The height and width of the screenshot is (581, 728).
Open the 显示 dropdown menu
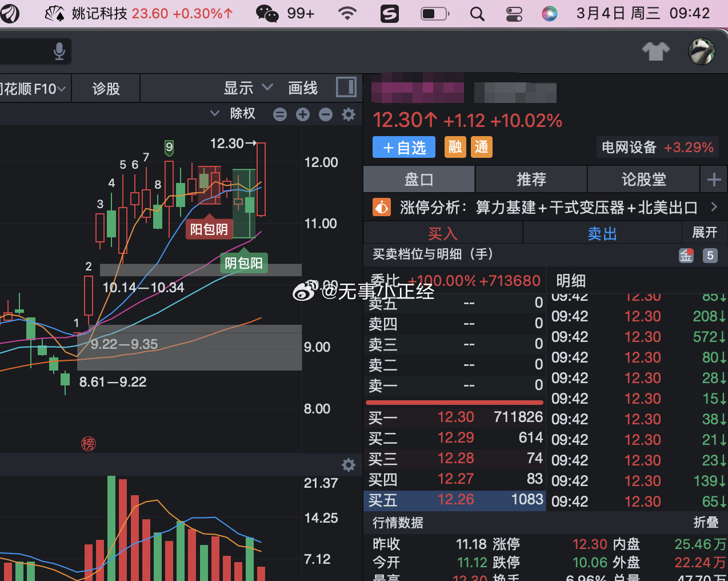[x=248, y=88]
